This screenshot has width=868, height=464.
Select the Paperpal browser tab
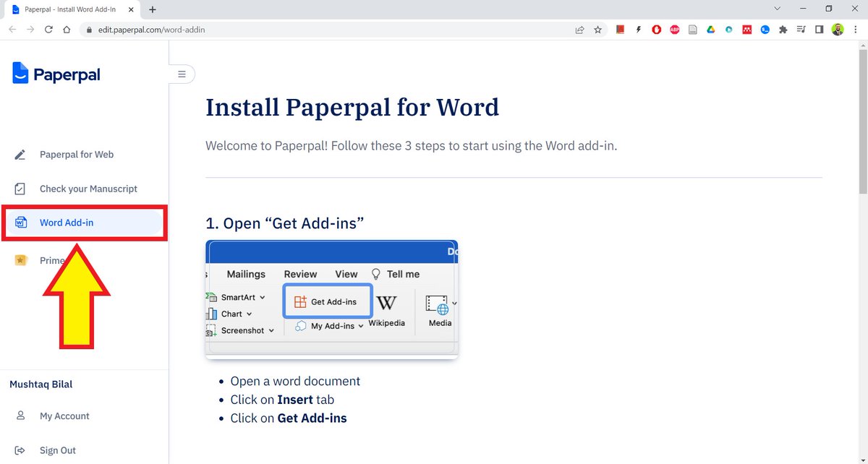point(69,9)
